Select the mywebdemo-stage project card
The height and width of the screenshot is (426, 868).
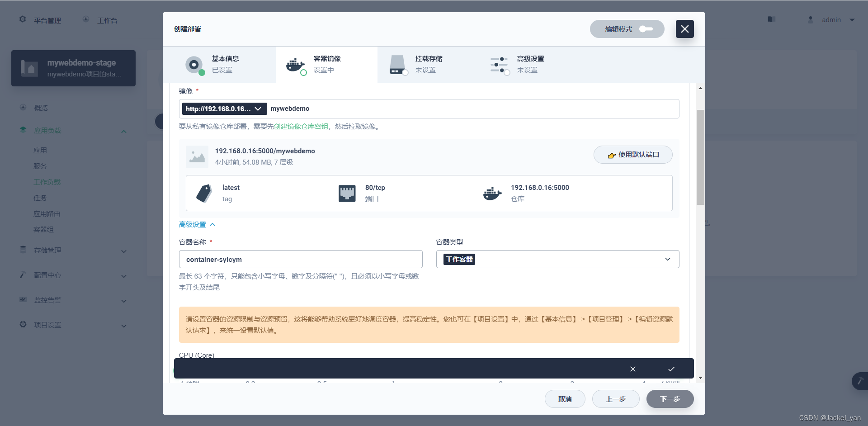[73, 68]
